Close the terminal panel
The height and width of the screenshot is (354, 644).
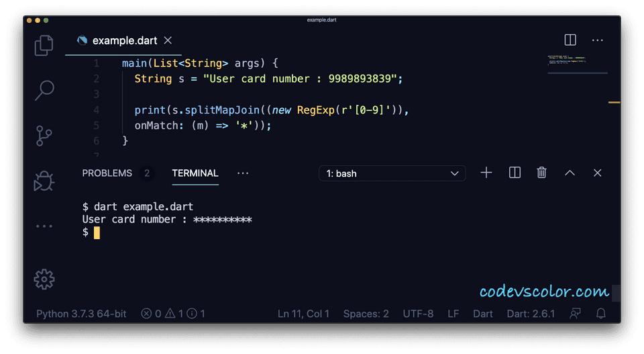pyautogui.click(x=598, y=173)
